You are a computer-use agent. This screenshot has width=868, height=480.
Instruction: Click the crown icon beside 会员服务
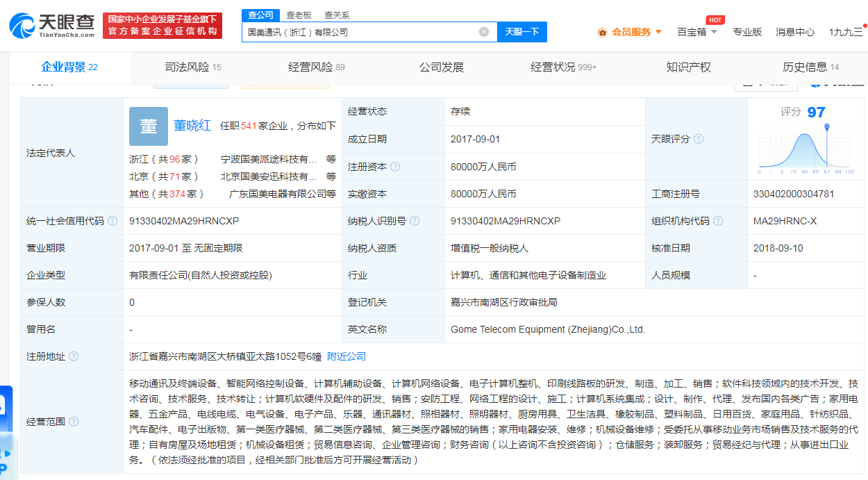click(602, 32)
